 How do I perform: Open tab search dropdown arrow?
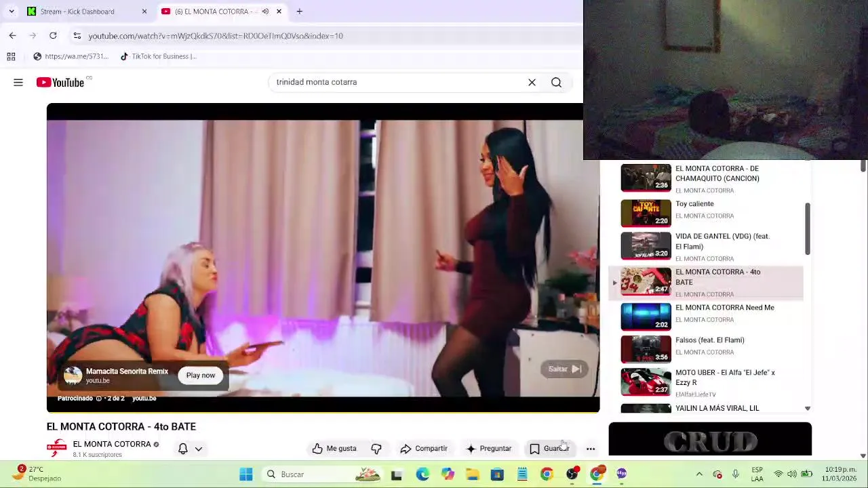pos(12,12)
